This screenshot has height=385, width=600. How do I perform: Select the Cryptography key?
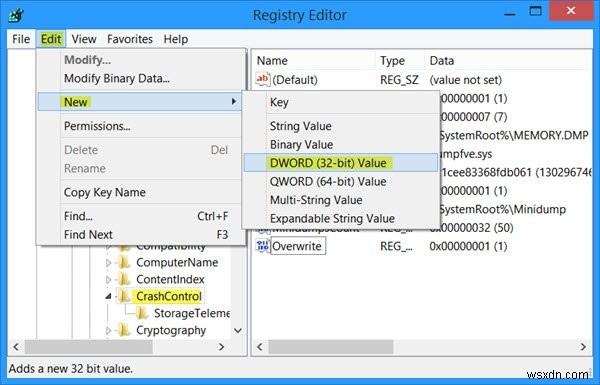(171, 330)
